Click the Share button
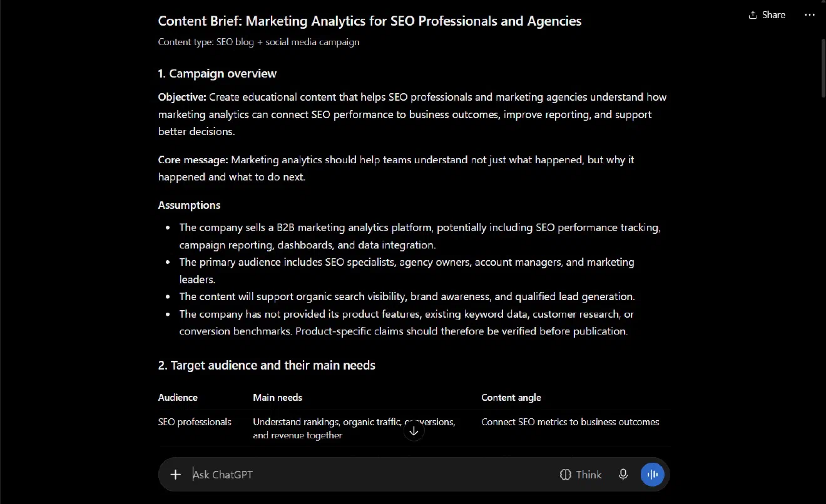Image resolution: width=826 pixels, height=504 pixels. click(x=767, y=15)
